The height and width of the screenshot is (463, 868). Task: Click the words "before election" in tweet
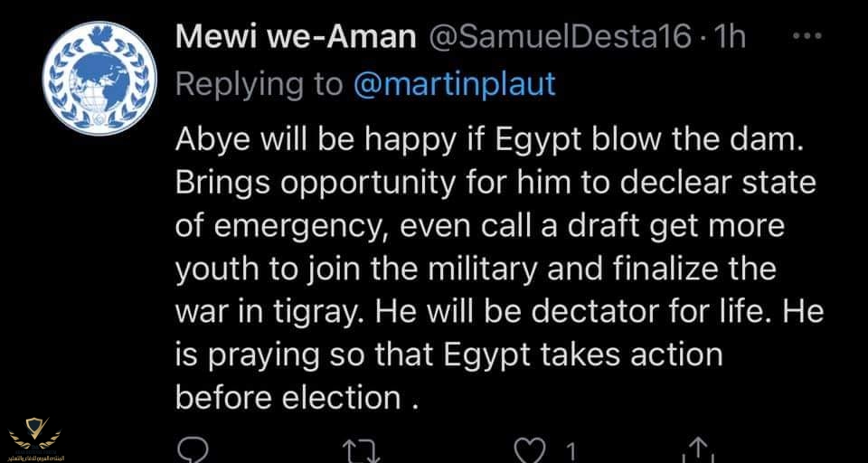coord(287,396)
